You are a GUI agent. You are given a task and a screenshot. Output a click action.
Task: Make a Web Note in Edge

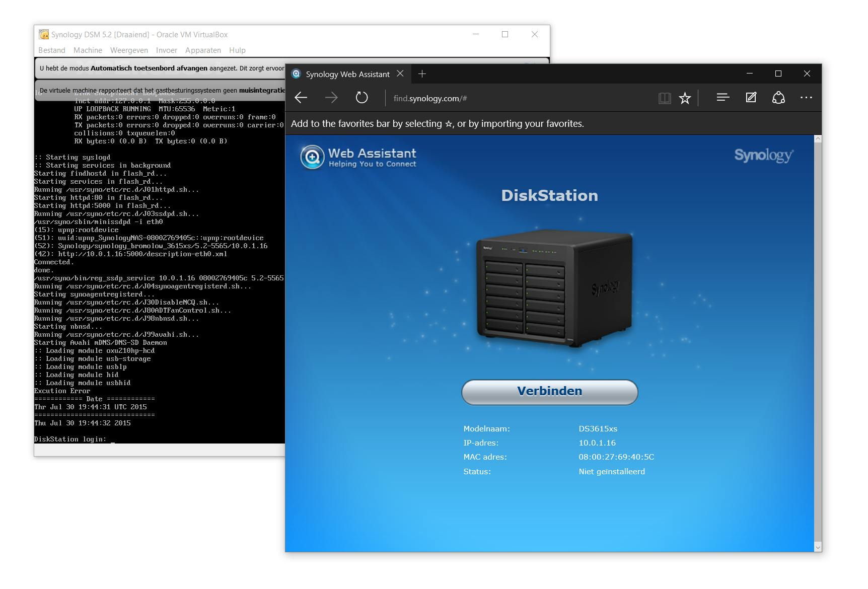pos(751,98)
